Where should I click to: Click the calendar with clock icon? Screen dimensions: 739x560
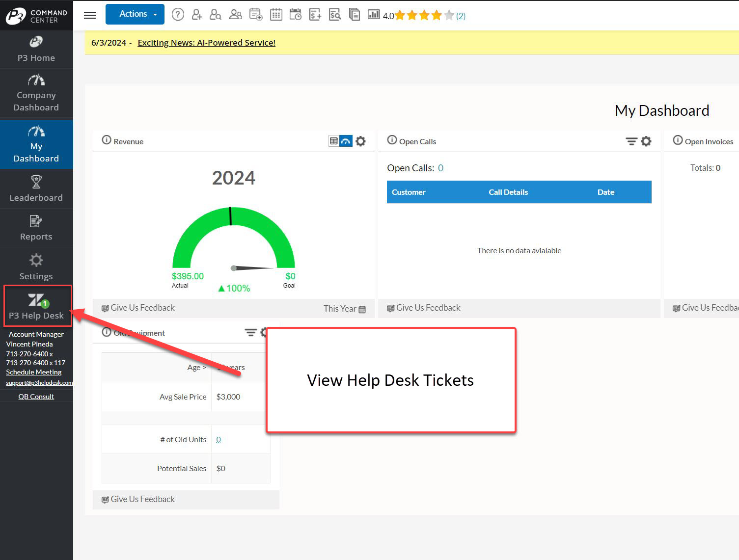(296, 15)
